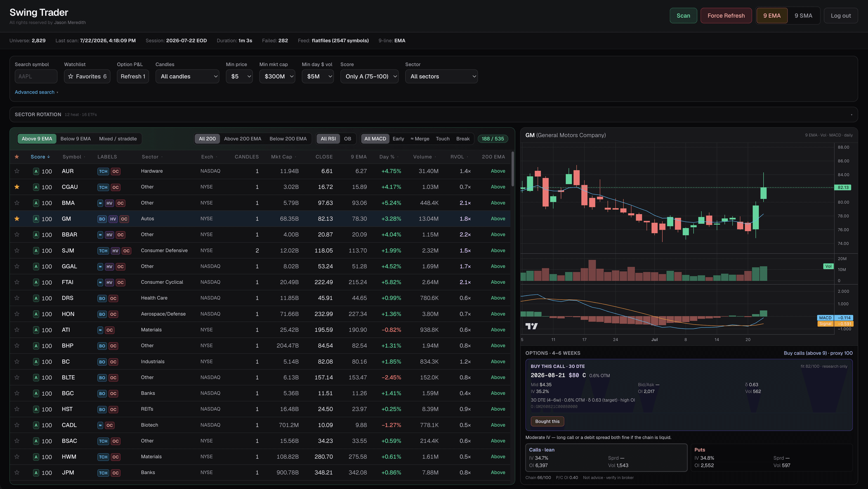The width and height of the screenshot is (868, 489).
Task: Select the Break MACD tab
Action: pyautogui.click(x=463, y=139)
